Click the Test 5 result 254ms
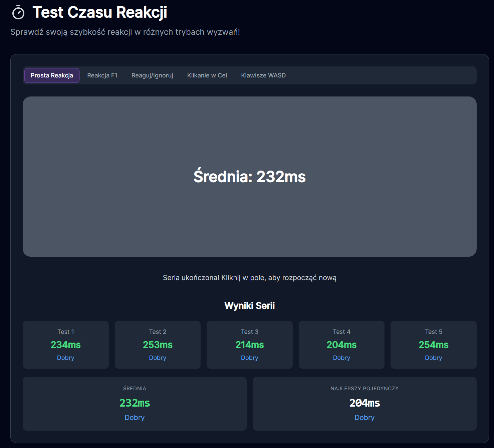494x448 pixels. pyautogui.click(x=434, y=345)
